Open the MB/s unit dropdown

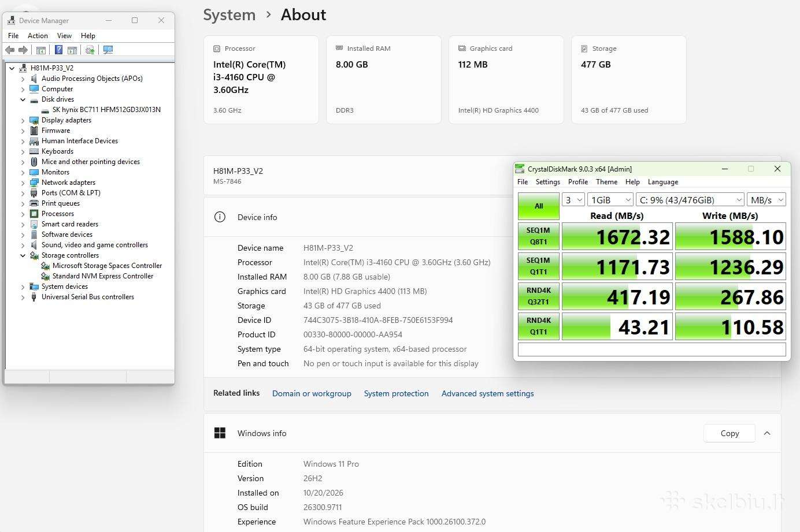766,200
